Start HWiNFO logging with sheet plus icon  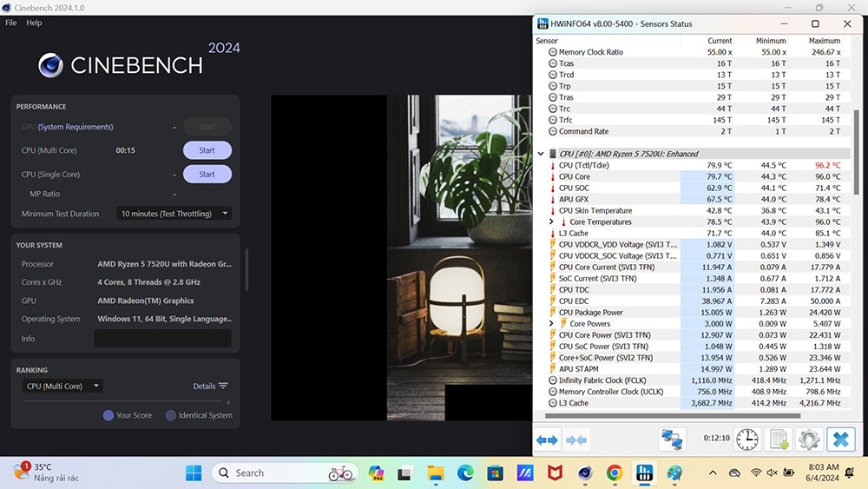[x=779, y=439]
